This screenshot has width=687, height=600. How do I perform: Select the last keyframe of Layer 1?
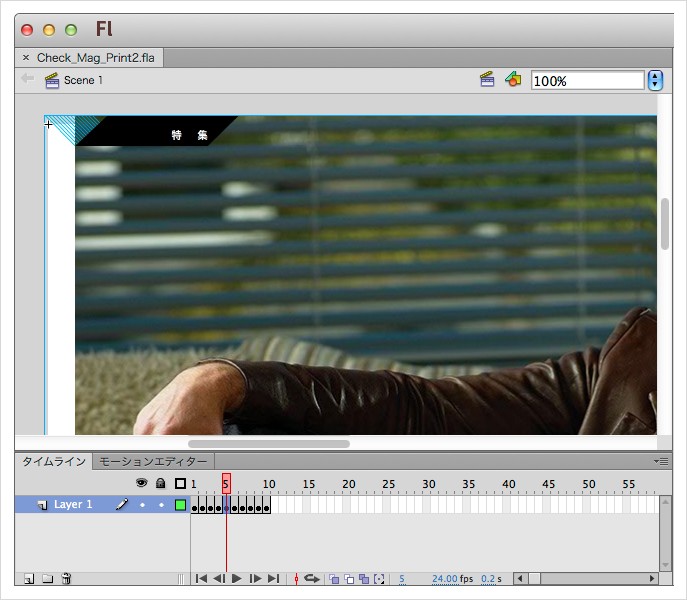(266, 505)
